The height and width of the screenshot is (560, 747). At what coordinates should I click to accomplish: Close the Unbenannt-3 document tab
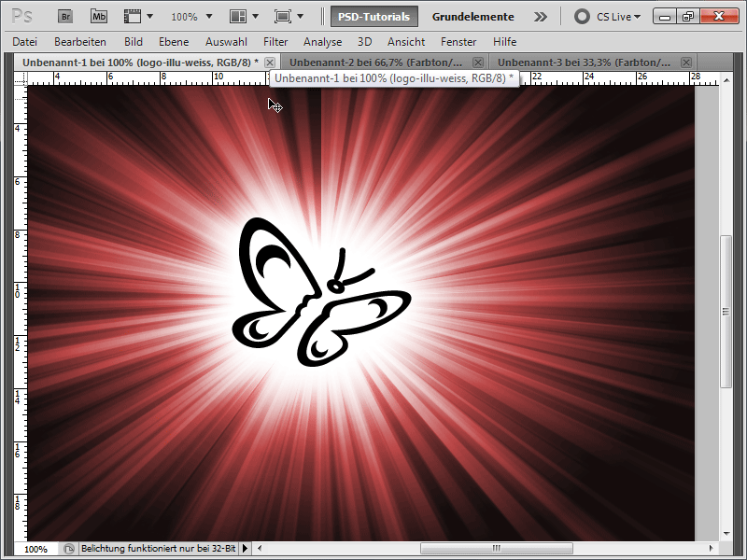coord(686,63)
